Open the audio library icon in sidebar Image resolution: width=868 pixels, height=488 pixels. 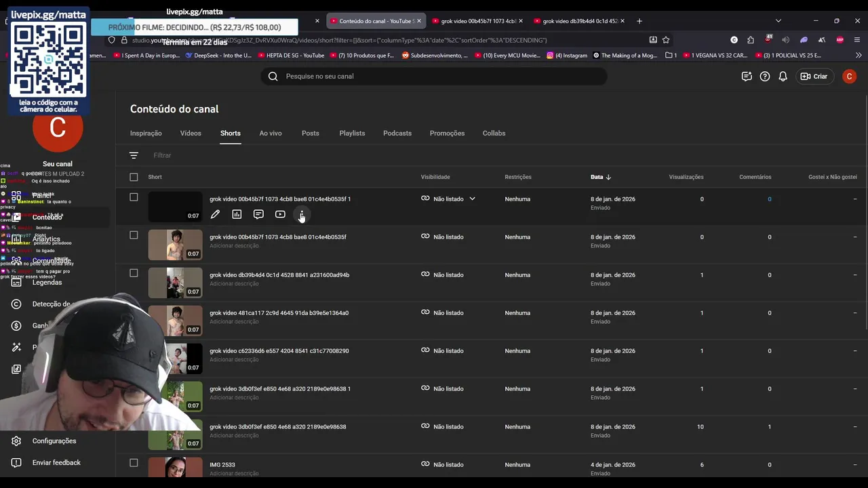16,369
